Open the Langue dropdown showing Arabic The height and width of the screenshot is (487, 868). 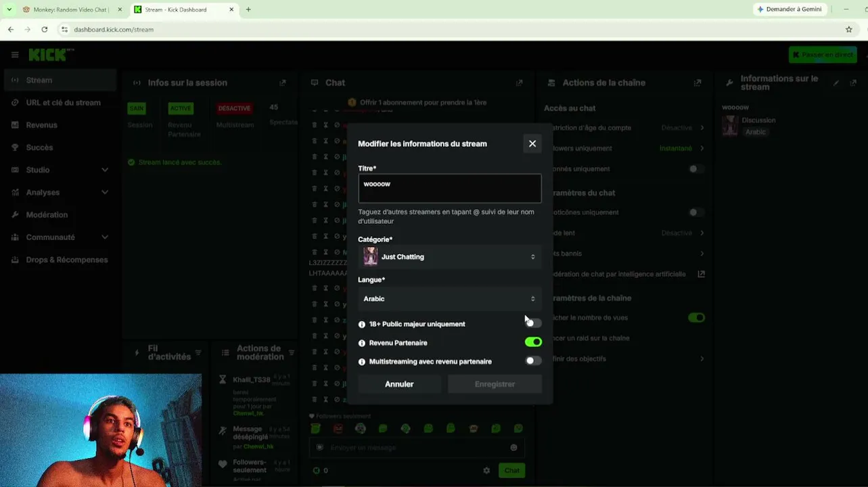[x=450, y=298]
